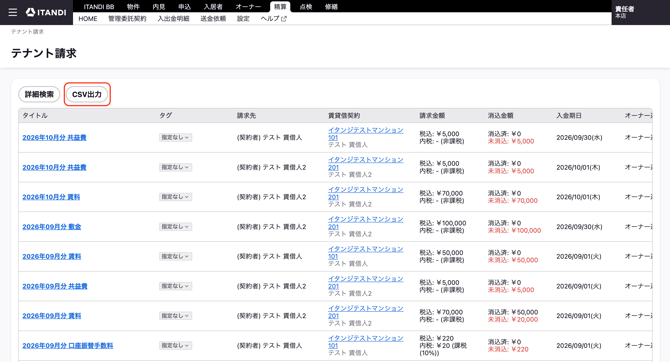Select the 消込済: ¥50,000 text

tap(513, 312)
